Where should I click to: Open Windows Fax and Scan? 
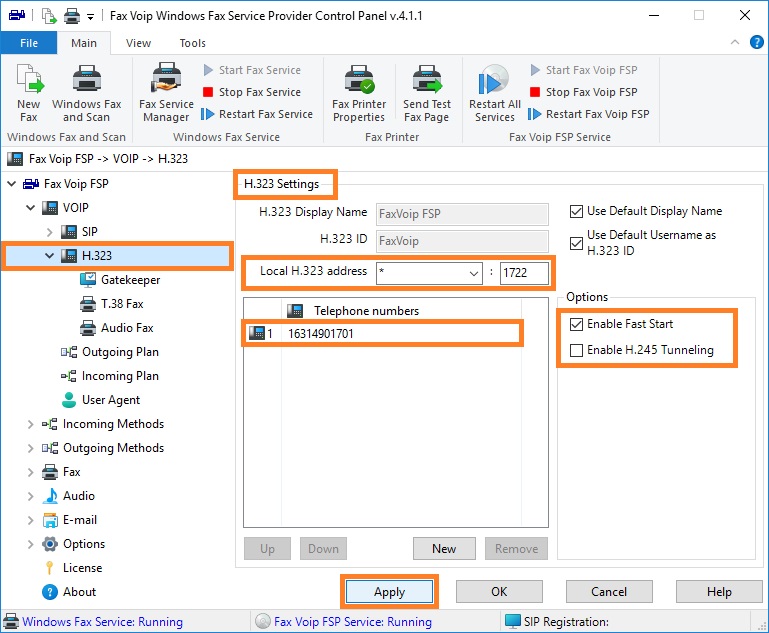pyautogui.click(x=86, y=92)
